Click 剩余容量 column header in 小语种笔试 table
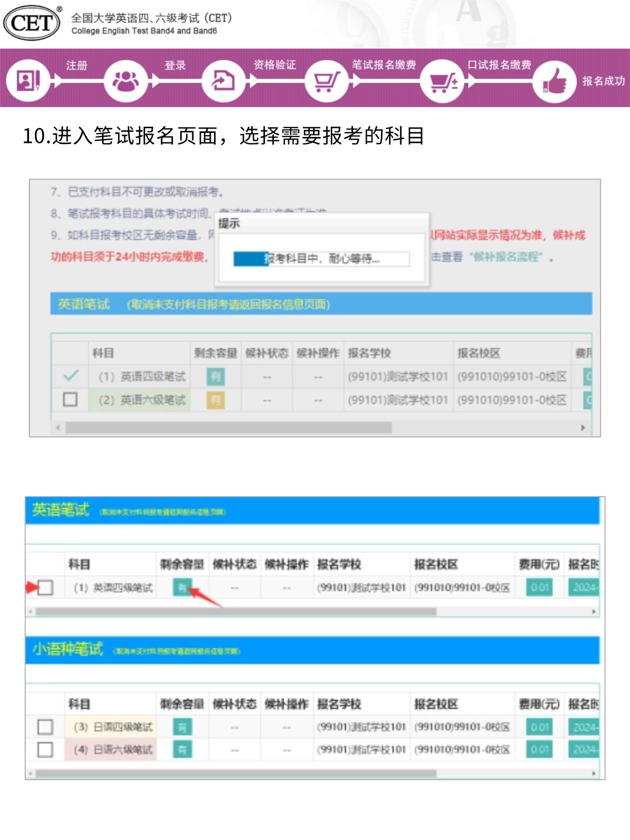The image size is (630, 840). coord(182,704)
